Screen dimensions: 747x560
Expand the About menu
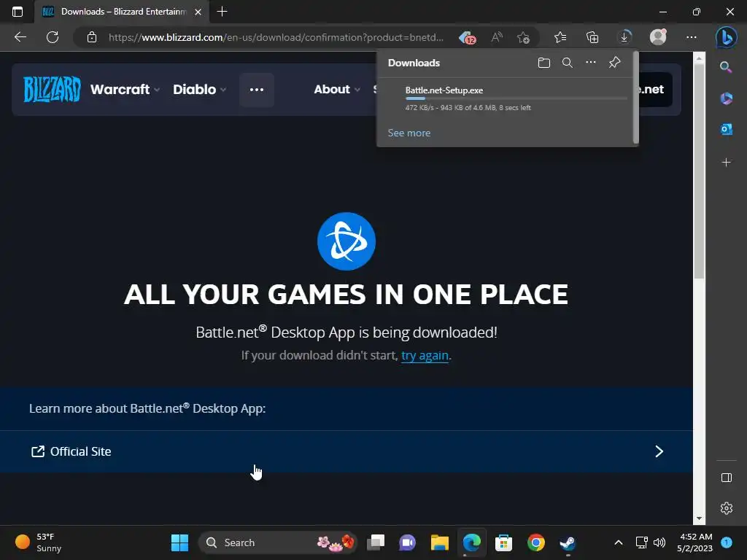click(337, 90)
